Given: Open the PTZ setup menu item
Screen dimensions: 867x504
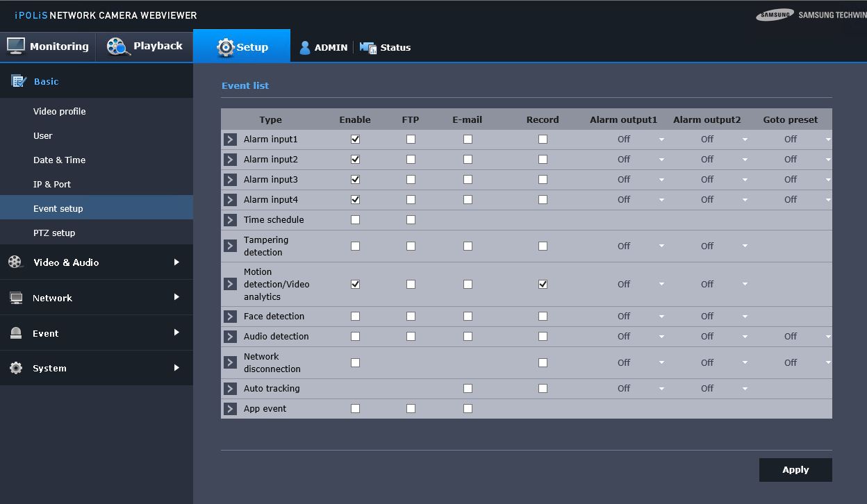Looking at the screenshot, I should pyautogui.click(x=54, y=233).
